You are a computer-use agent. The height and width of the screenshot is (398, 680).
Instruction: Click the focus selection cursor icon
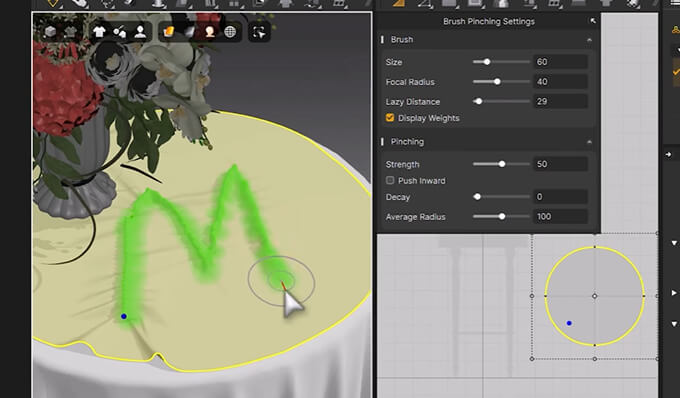pyautogui.click(x=259, y=32)
